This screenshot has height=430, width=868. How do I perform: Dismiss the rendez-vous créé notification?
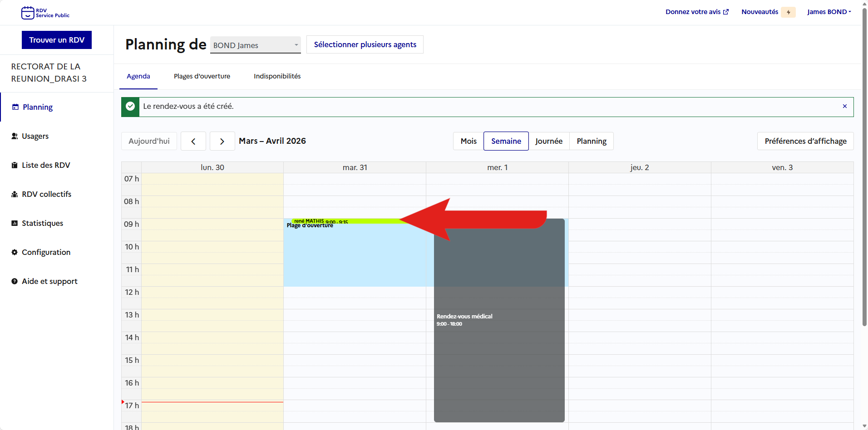click(x=845, y=106)
